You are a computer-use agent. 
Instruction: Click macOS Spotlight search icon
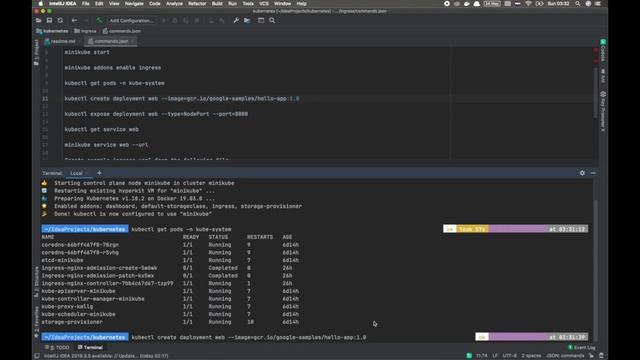[578, 4]
